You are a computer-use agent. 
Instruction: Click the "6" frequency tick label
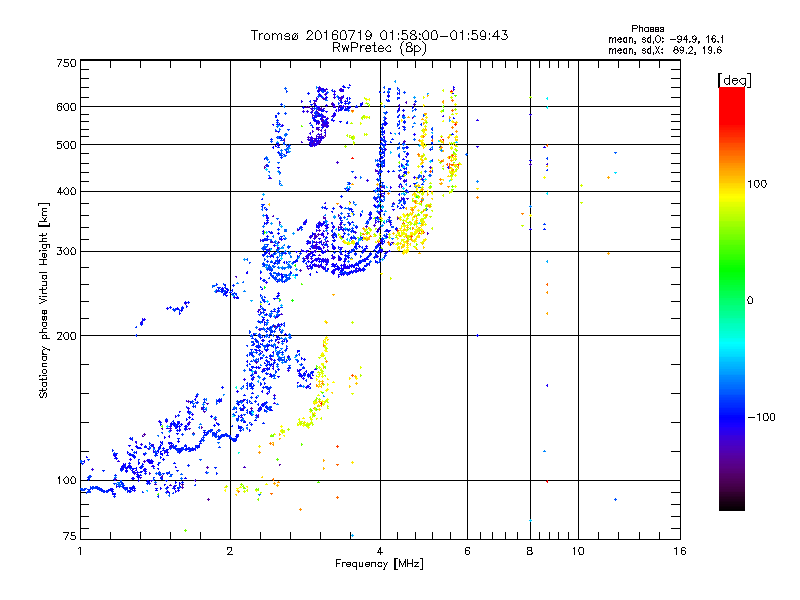pyautogui.click(x=467, y=551)
